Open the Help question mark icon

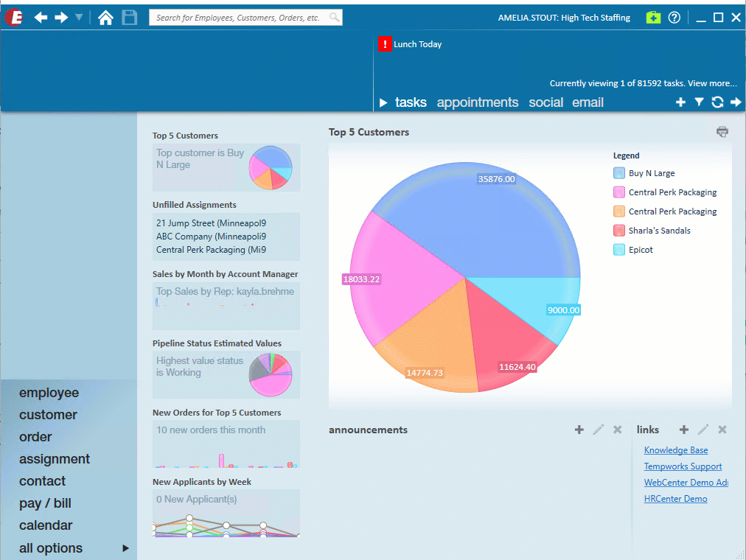click(x=674, y=18)
